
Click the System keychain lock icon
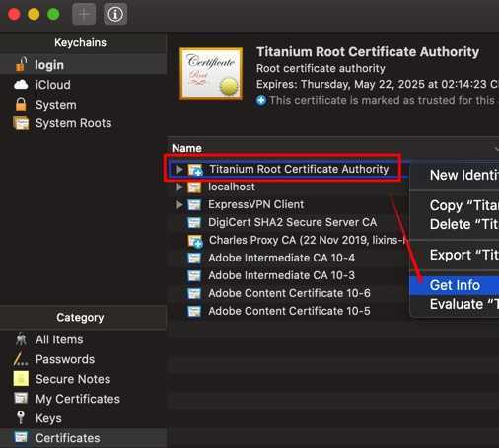21,104
